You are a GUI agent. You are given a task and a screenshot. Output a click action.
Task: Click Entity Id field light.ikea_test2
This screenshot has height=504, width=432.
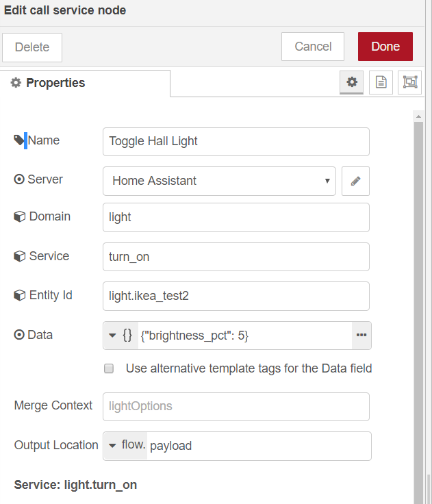tap(236, 296)
